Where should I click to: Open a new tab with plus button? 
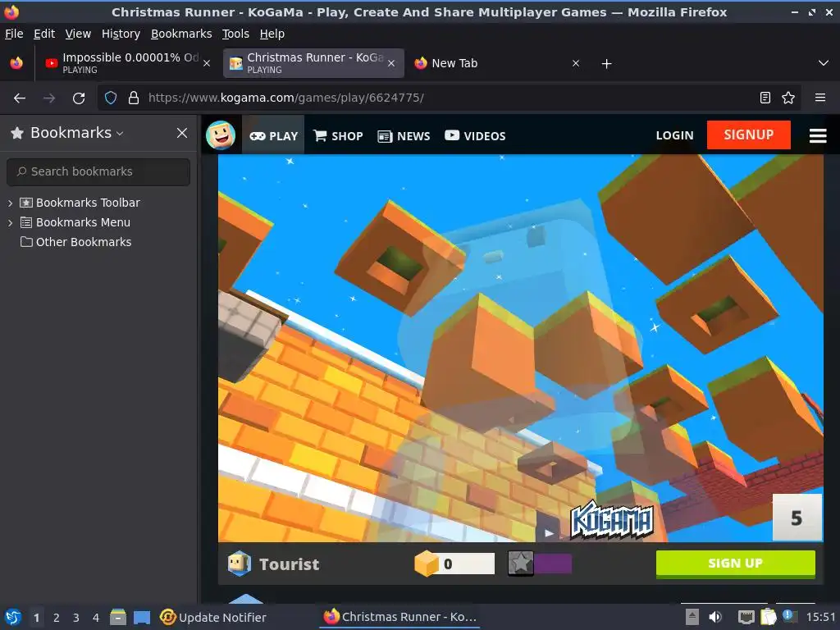(606, 64)
